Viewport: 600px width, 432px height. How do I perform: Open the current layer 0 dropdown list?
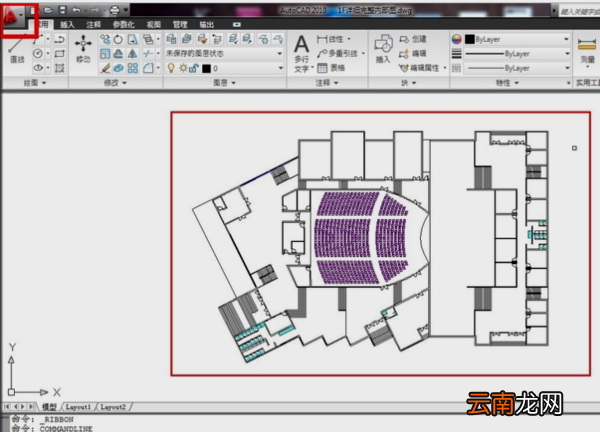pos(280,68)
